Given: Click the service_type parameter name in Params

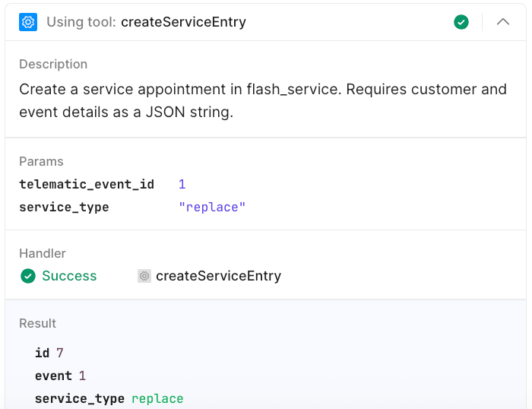Looking at the screenshot, I should click(x=64, y=207).
